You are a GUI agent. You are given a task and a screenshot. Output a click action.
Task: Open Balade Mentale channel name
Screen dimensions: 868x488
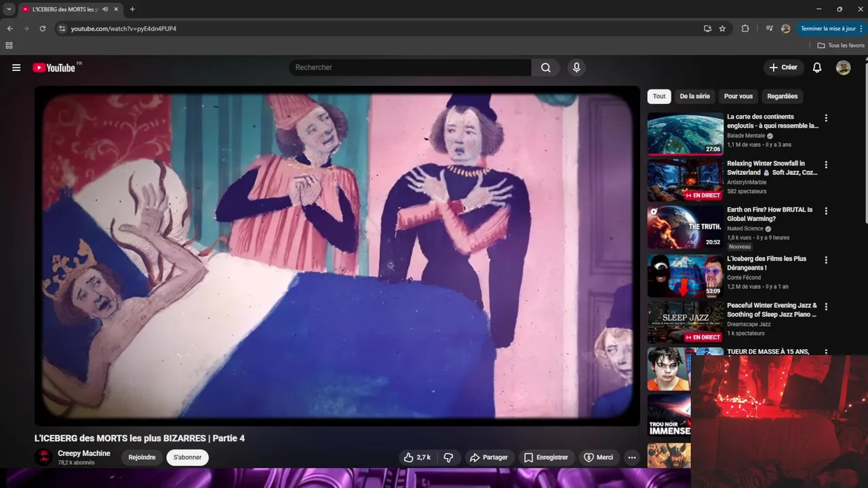coord(746,136)
